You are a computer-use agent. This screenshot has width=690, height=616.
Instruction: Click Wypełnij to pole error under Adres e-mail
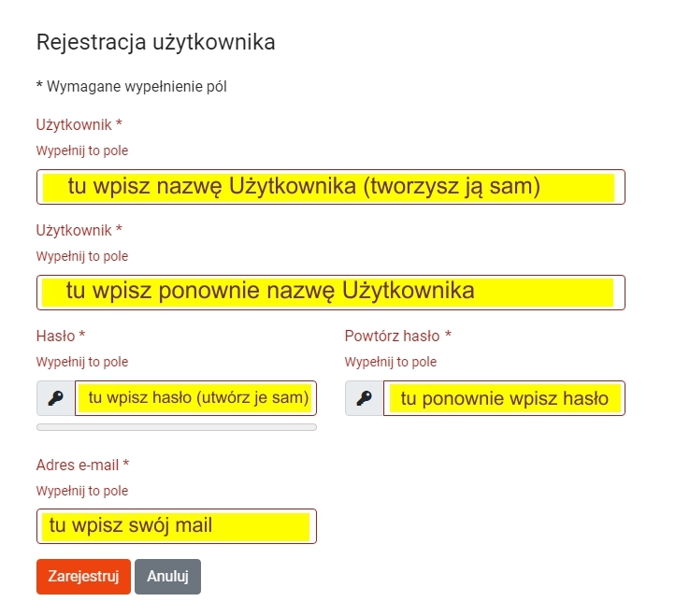coord(82,491)
